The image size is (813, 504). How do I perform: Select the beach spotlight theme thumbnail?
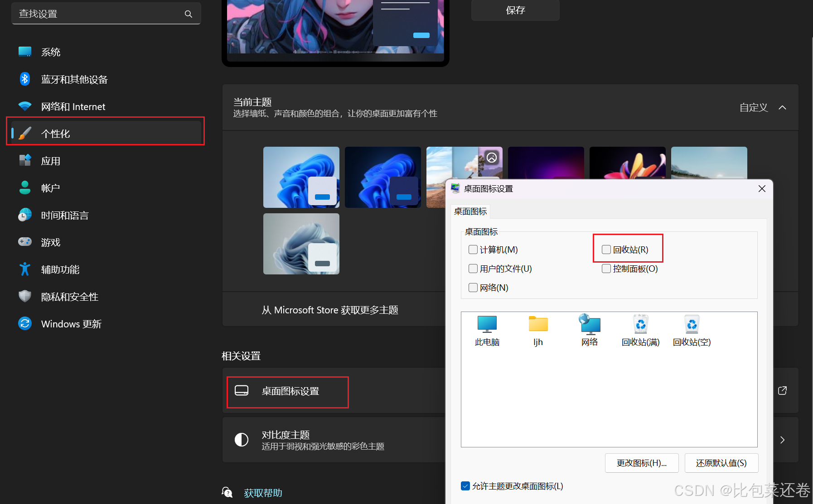[465, 163]
